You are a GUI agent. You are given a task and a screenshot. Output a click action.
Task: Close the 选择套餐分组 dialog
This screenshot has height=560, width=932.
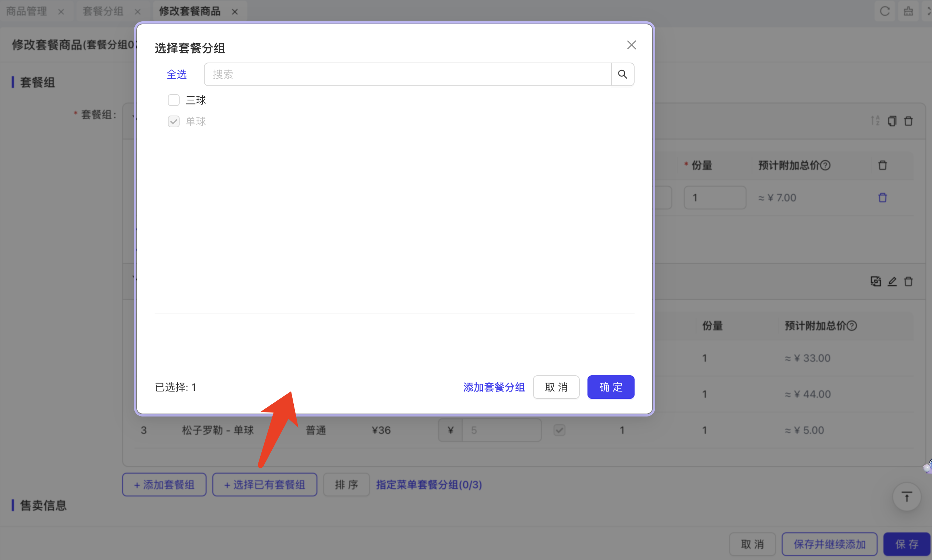point(631,45)
